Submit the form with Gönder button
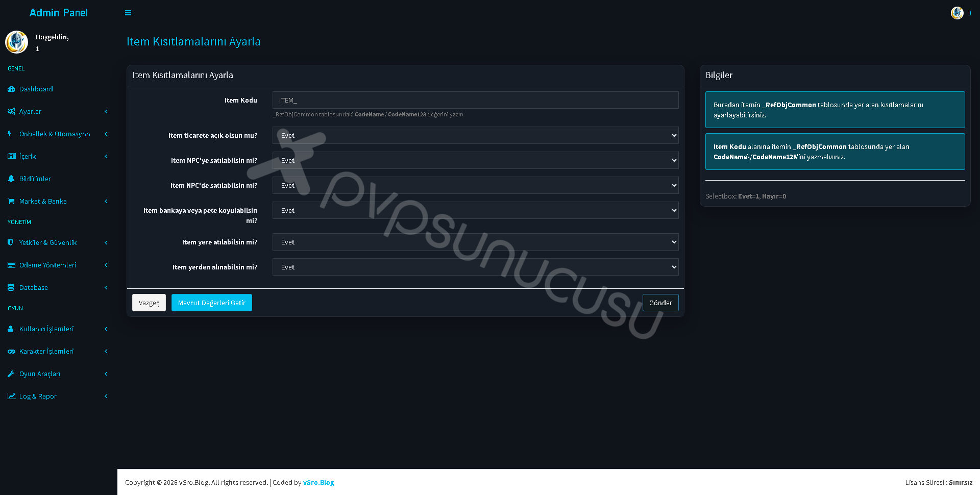The height and width of the screenshot is (495, 980). [x=660, y=303]
